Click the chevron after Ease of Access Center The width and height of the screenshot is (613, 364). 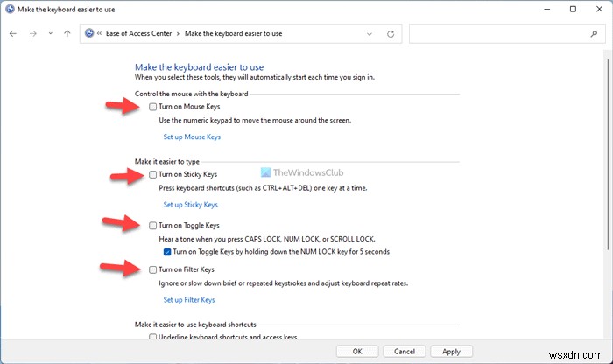click(178, 33)
